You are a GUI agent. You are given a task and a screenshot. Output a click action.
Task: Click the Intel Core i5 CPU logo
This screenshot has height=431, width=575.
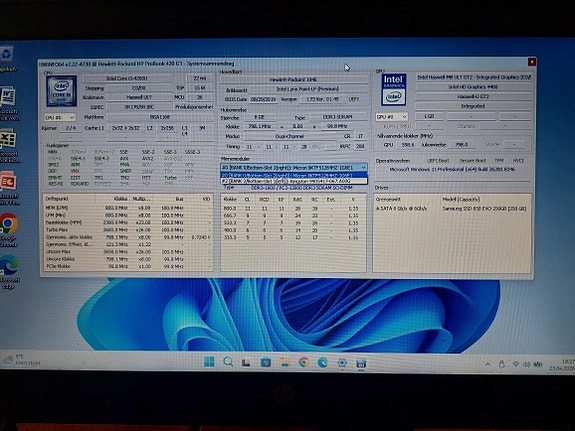coord(61,91)
